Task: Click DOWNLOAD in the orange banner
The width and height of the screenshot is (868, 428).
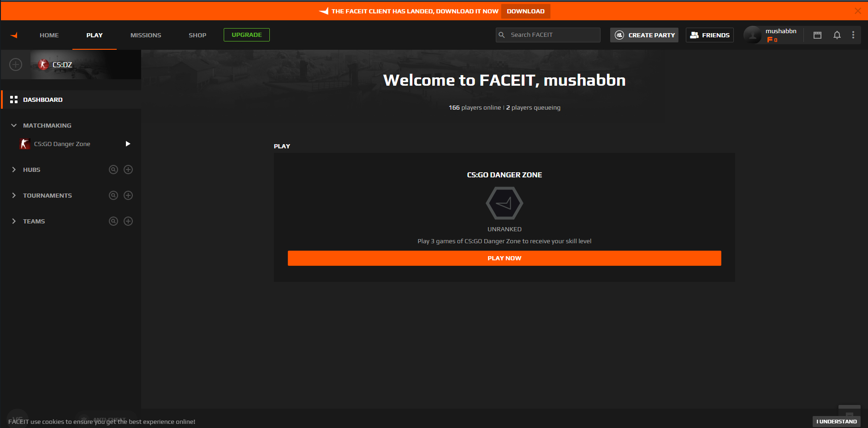Action: (526, 11)
